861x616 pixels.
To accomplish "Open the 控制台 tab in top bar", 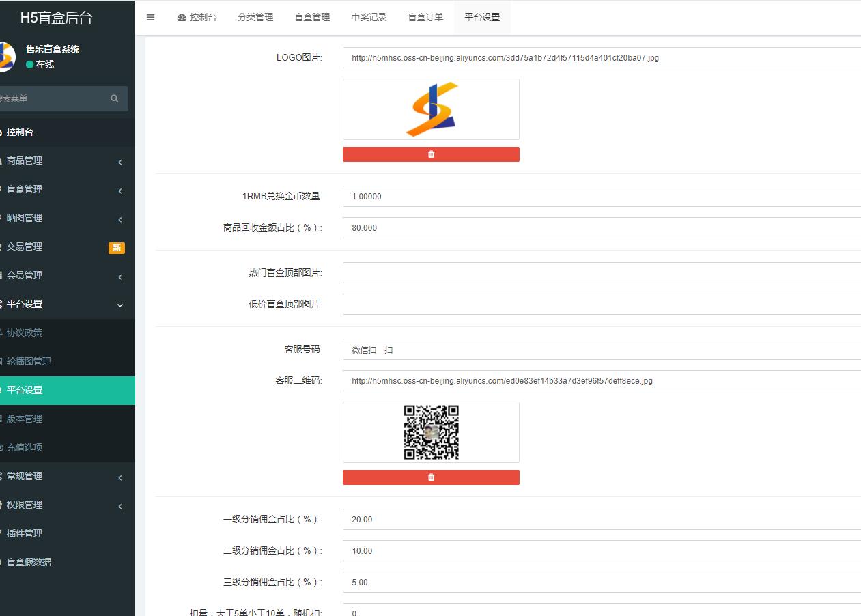I will [x=197, y=18].
